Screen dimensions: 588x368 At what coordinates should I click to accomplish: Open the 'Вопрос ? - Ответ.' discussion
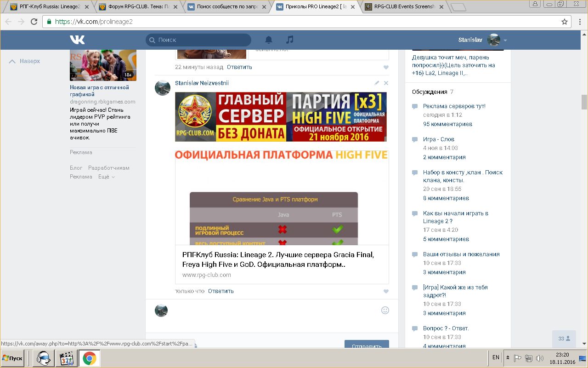[x=446, y=328]
